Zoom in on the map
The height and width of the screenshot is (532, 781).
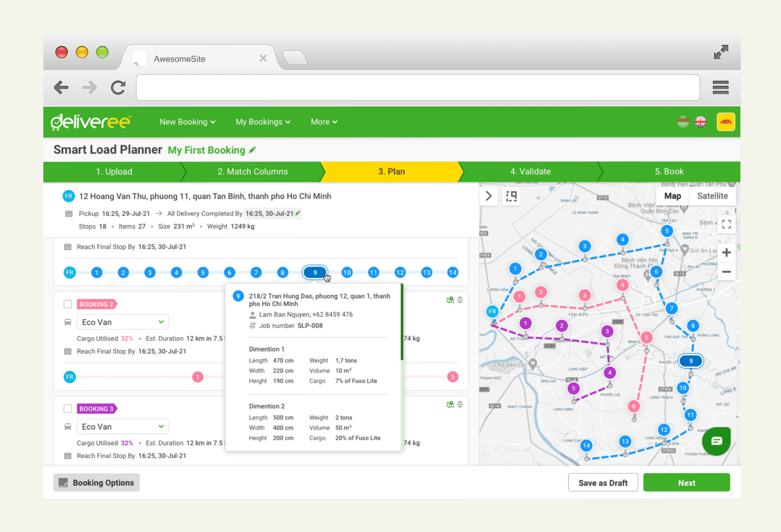point(726,253)
